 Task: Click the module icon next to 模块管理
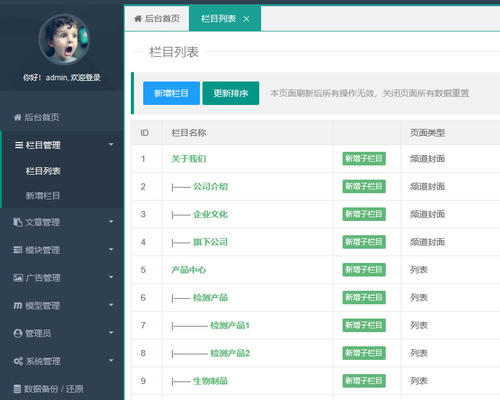(x=18, y=250)
